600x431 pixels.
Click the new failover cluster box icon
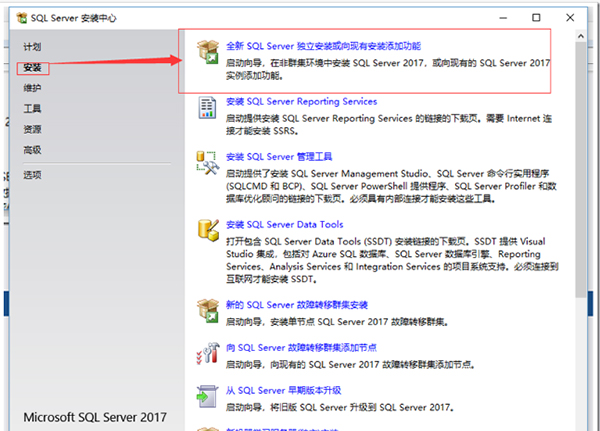[207, 310]
